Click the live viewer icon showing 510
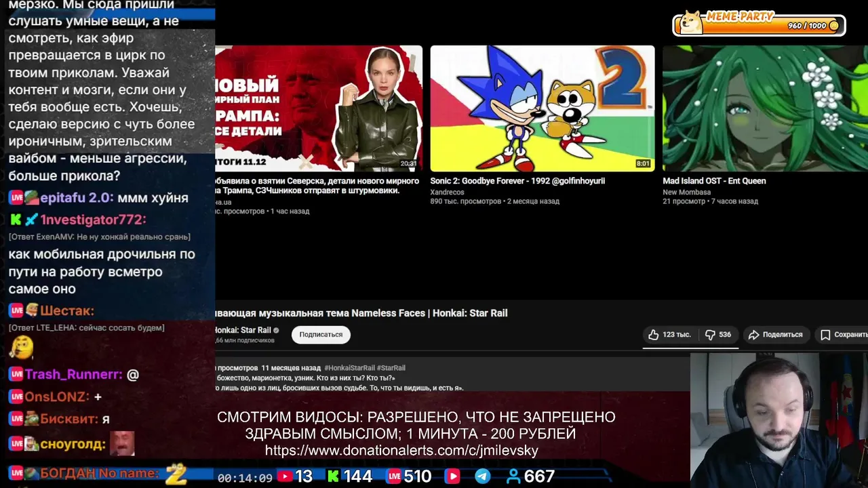This screenshot has width=868, height=488. 394,476
